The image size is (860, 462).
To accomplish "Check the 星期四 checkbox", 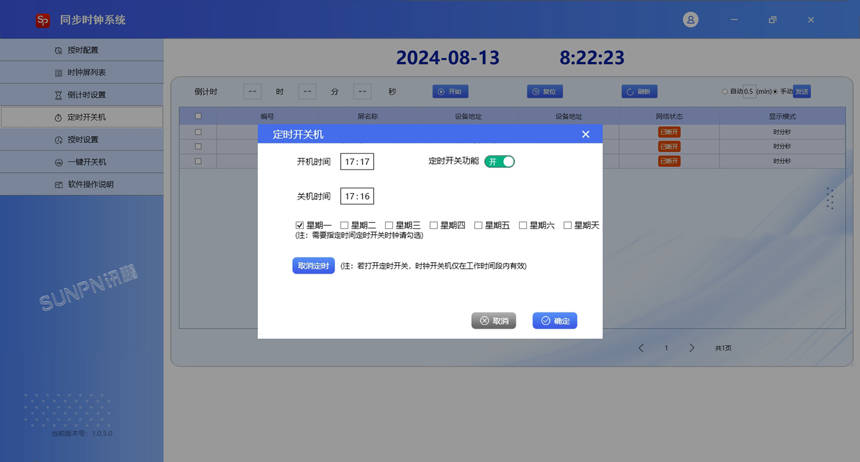I will click(433, 225).
